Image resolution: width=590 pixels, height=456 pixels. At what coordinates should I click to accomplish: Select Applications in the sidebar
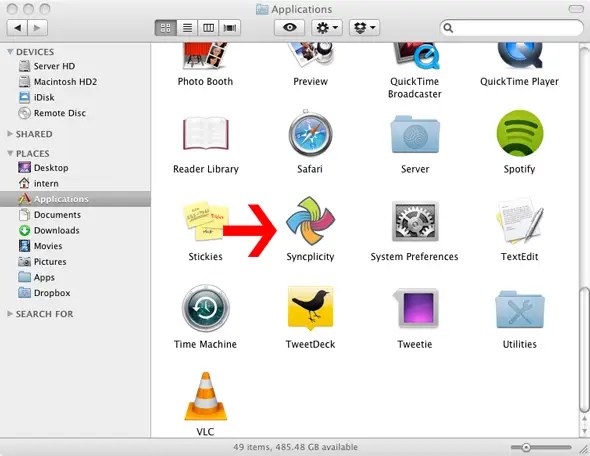(x=75, y=199)
